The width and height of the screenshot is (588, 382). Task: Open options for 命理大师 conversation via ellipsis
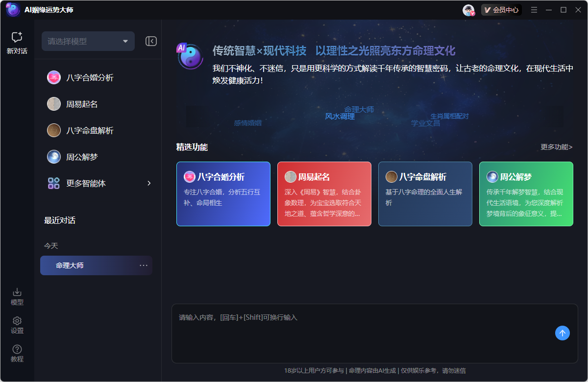click(143, 265)
